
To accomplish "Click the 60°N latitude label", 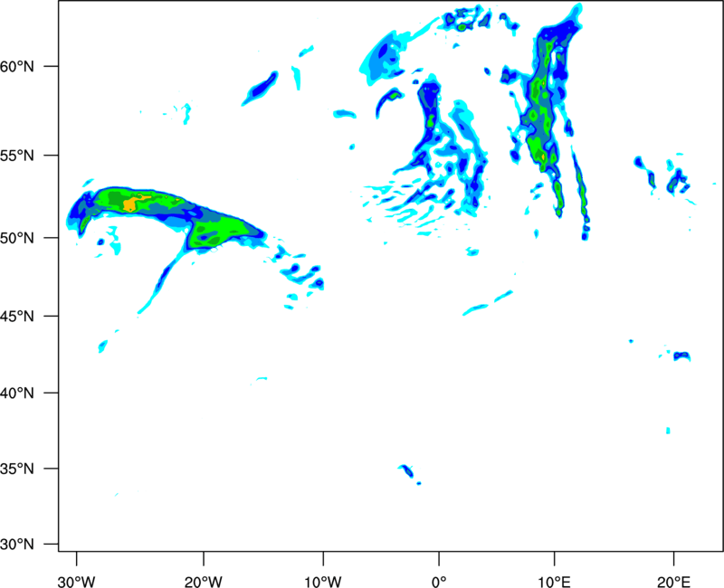I will pos(17,67).
